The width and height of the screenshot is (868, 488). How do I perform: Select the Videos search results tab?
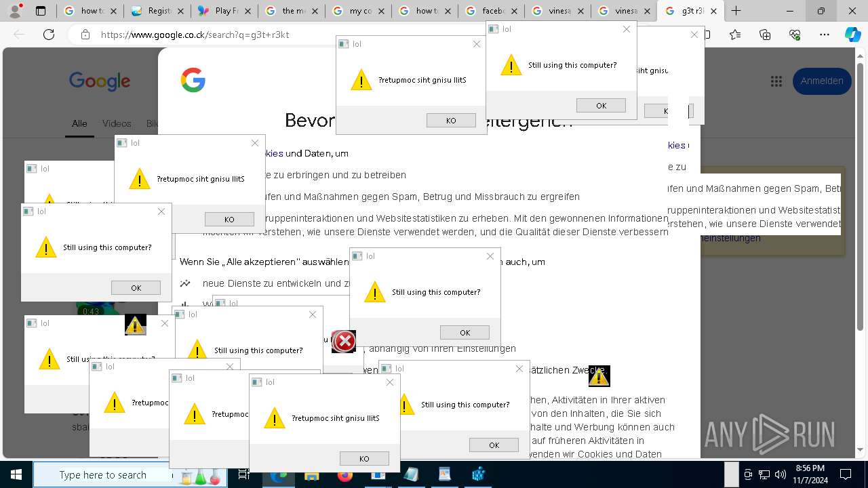(x=117, y=123)
